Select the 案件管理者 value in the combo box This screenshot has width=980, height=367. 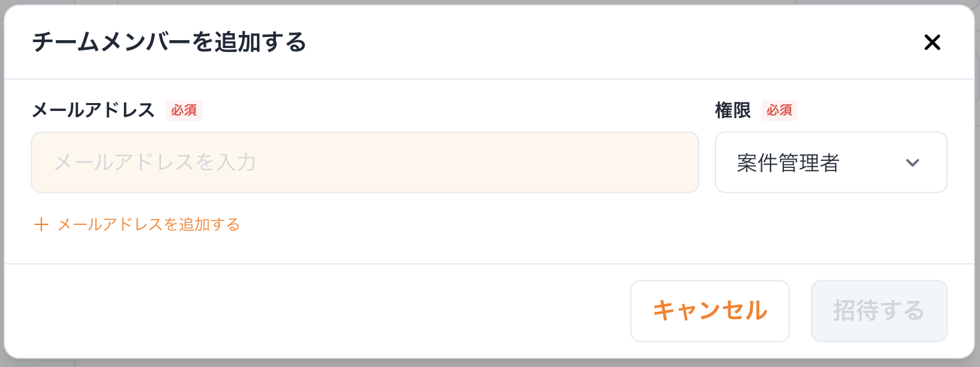tap(788, 163)
